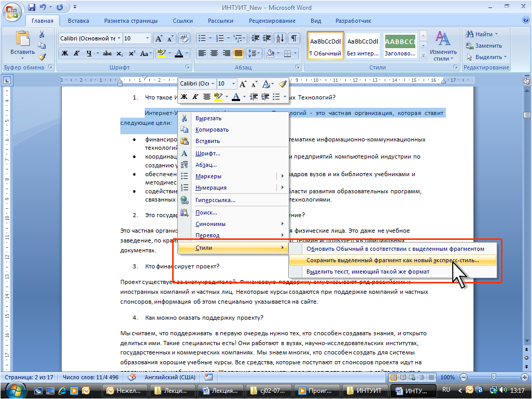Viewport: 532px width, 399px height.
Task: Toggle justify alignment in ribbon
Action: pos(239,53)
